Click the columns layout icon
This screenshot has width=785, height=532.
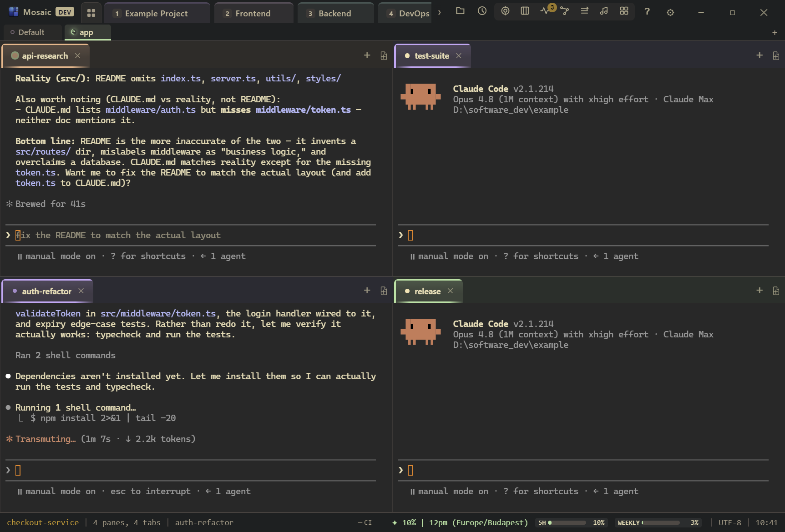[x=525, y=11]
